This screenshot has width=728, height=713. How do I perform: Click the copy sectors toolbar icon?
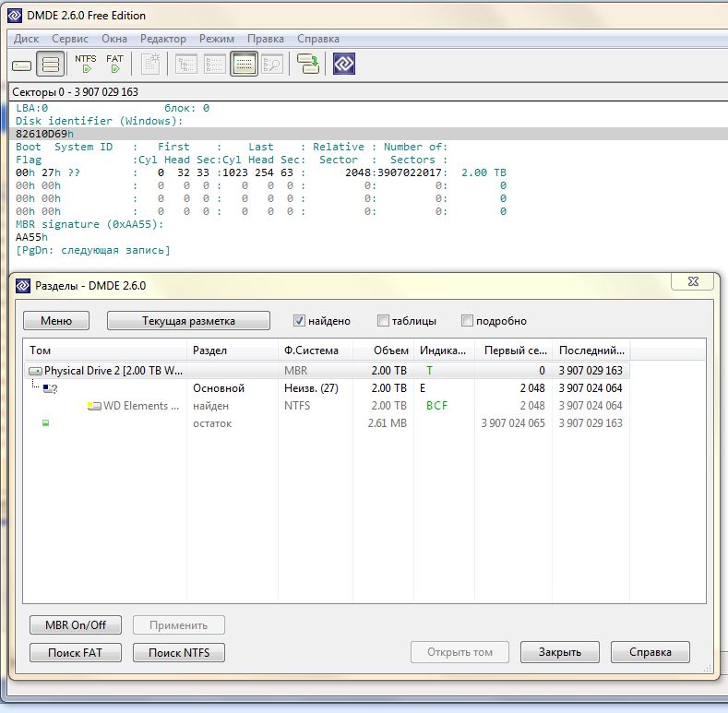click(x=308, y=64)
